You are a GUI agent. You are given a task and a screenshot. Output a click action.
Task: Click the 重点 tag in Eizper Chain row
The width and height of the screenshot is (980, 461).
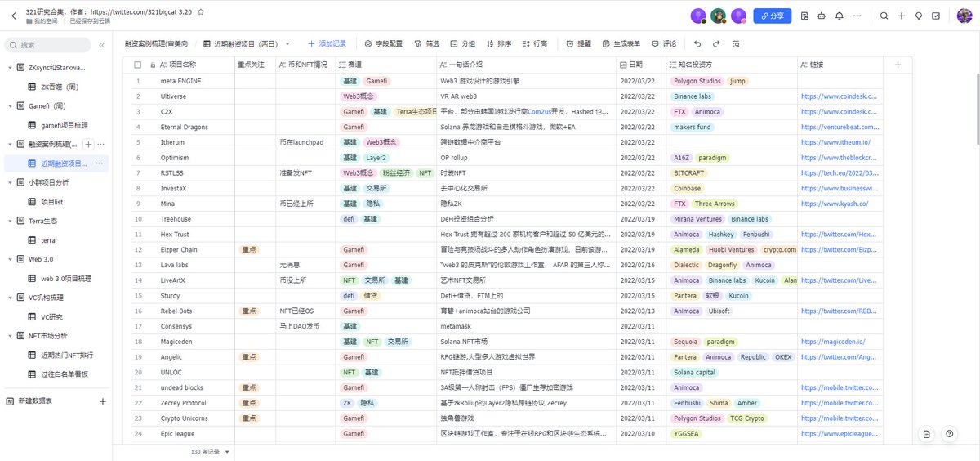pos(249,250)
